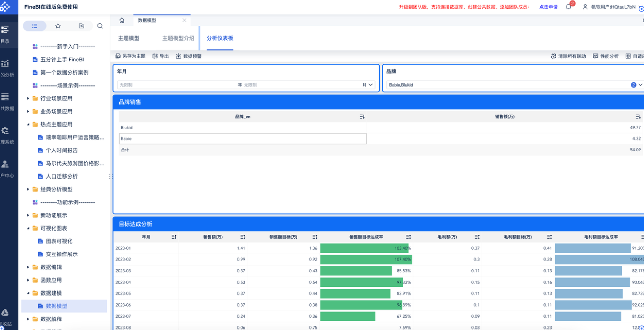
Task: Click the 2023-02 green progress bar
Action: coord(366,259)
